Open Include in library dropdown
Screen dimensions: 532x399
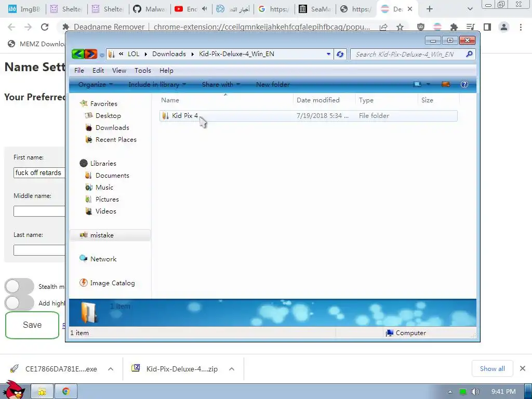coord(157,85)
